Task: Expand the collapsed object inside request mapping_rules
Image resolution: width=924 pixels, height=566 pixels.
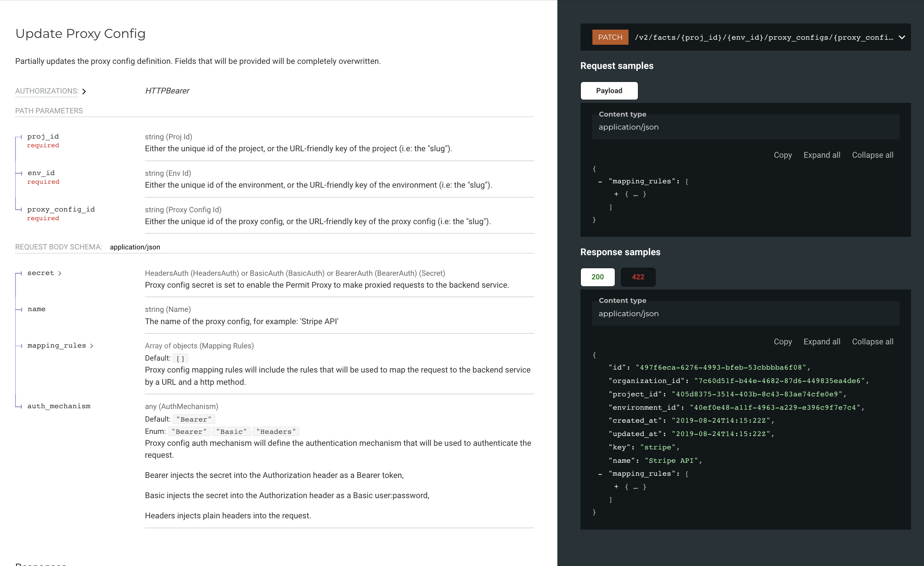Action: 616,194
